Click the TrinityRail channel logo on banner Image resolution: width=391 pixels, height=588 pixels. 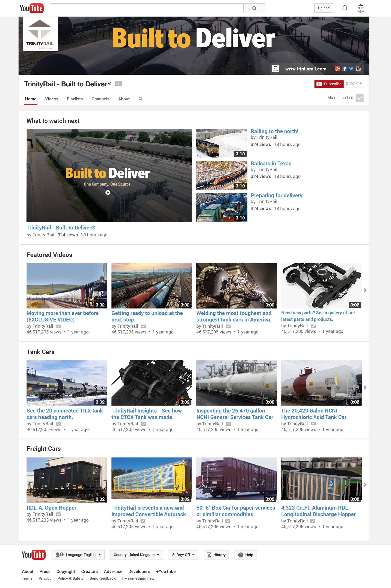coord(40,34)
